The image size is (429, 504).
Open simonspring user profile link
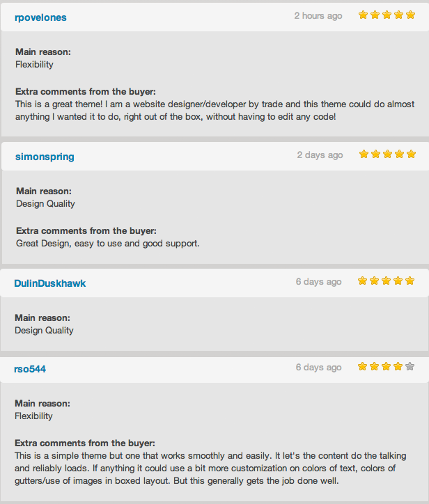[45, 157]
